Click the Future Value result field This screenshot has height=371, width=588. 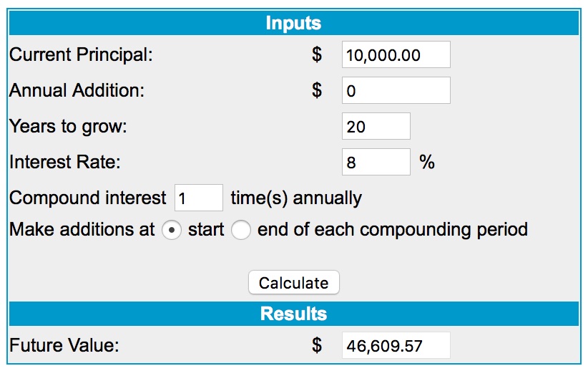(x=396, y=346)
